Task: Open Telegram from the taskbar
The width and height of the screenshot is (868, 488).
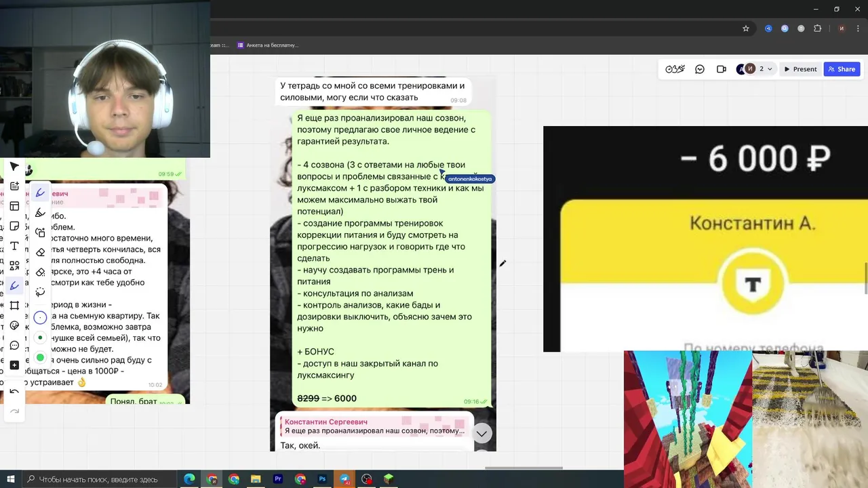Action: [x=344, y=479]
